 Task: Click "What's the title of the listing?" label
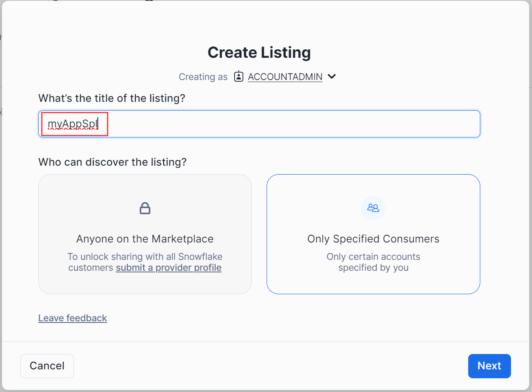click(x=111, y=98)
